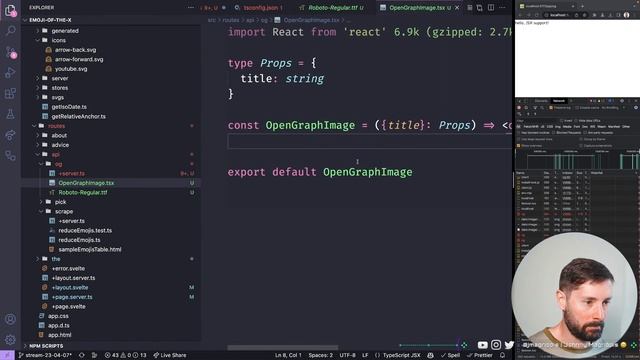
Task: Open the Elements tab in DevTools
Action: (541, 101)
